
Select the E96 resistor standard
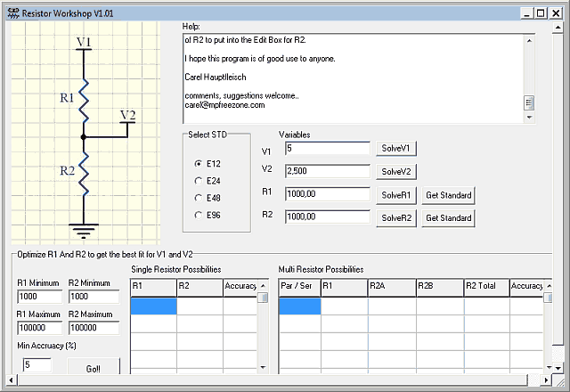(208, 215)
